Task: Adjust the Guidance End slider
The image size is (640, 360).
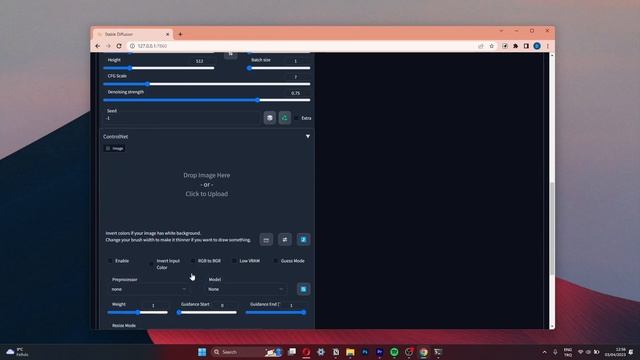Action: (276, 313)
